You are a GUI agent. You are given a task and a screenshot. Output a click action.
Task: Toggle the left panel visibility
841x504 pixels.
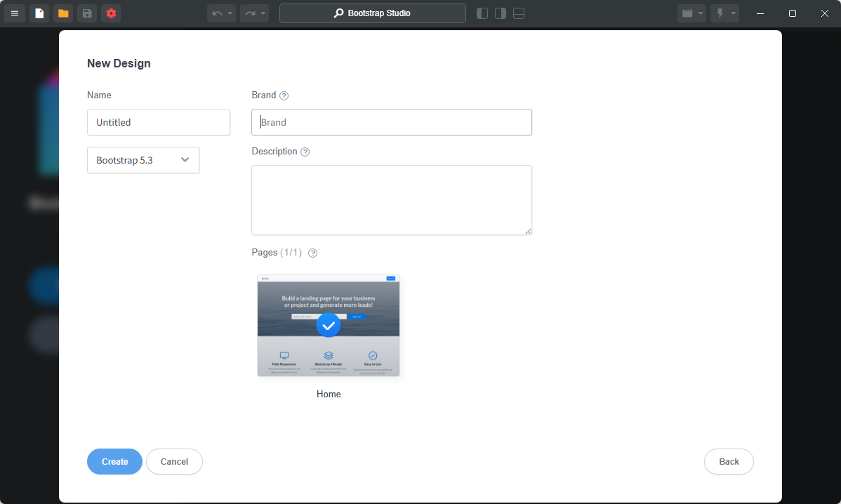coord(482,13)
